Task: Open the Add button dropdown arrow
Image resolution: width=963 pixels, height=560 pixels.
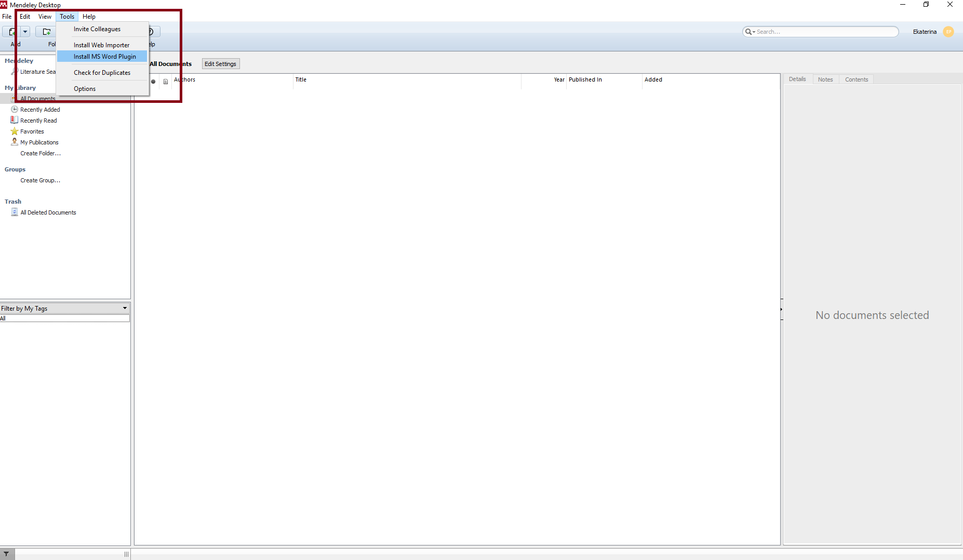Action: coord(25,32)
